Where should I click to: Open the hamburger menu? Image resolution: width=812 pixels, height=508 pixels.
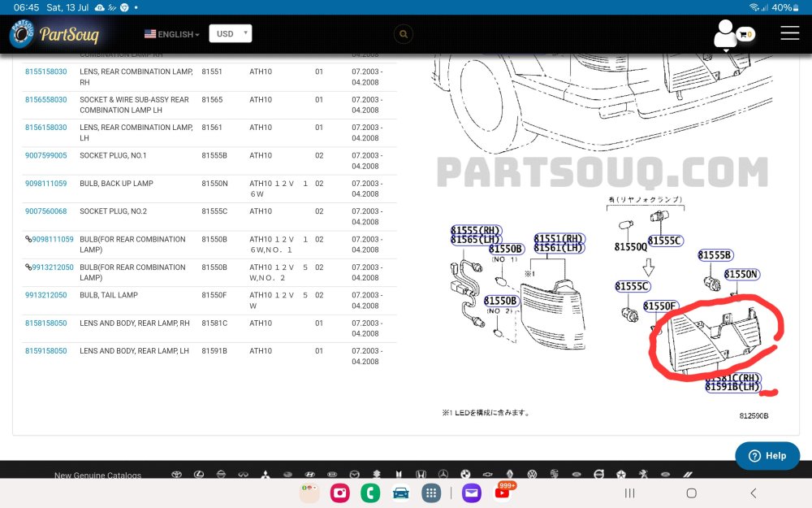pos(790,33)
